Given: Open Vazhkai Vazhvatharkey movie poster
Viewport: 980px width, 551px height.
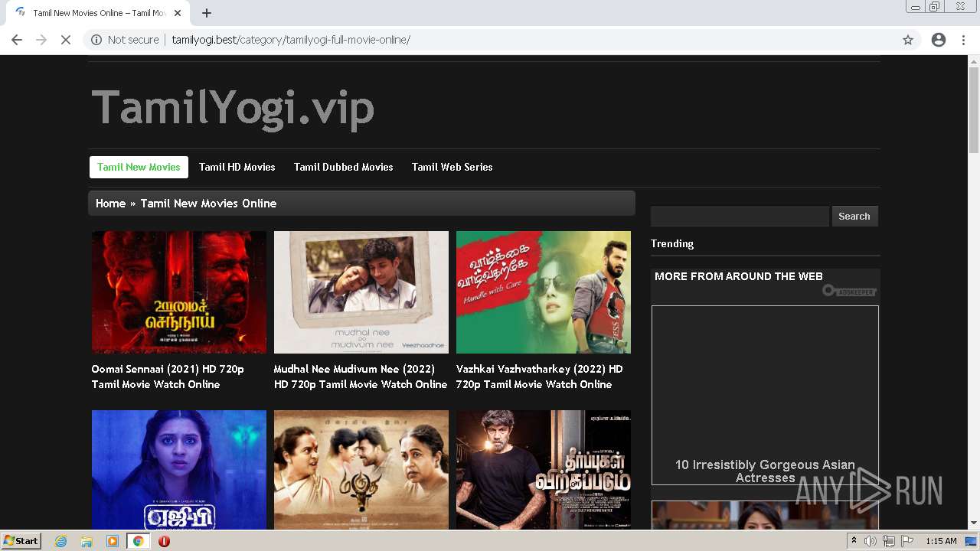Looking at the screenshot, I should (x=544, y=292).
